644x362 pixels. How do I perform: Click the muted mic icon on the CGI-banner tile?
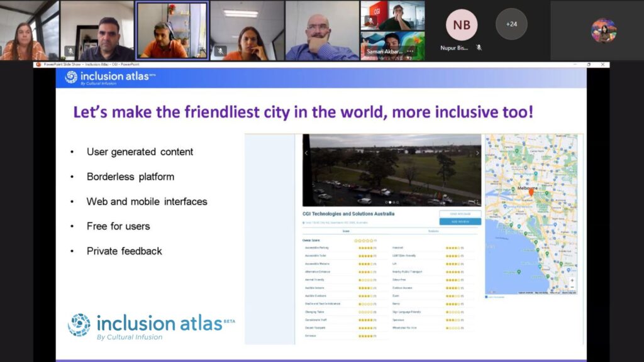370,21
